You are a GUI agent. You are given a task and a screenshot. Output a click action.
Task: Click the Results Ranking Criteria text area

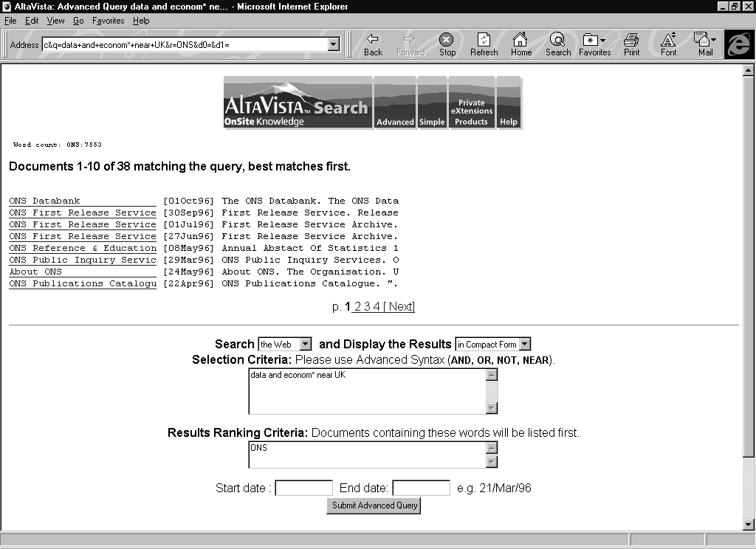pos(368,455)
